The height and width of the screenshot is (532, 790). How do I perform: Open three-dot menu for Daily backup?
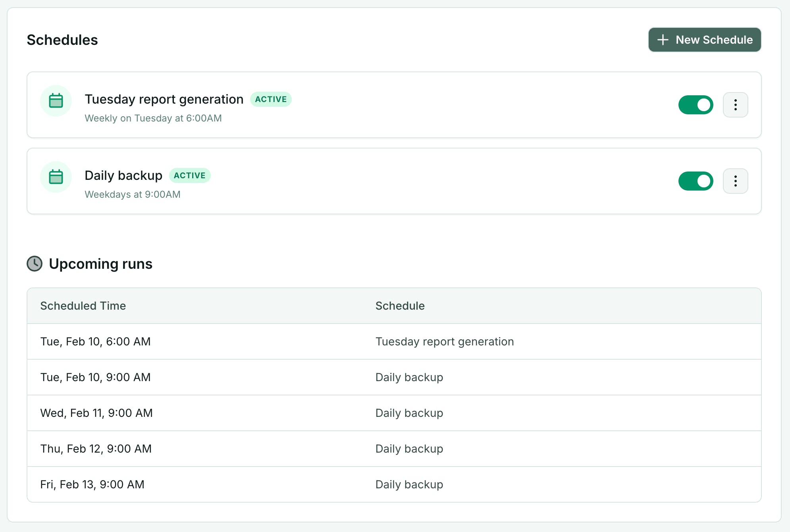point(735,181)
